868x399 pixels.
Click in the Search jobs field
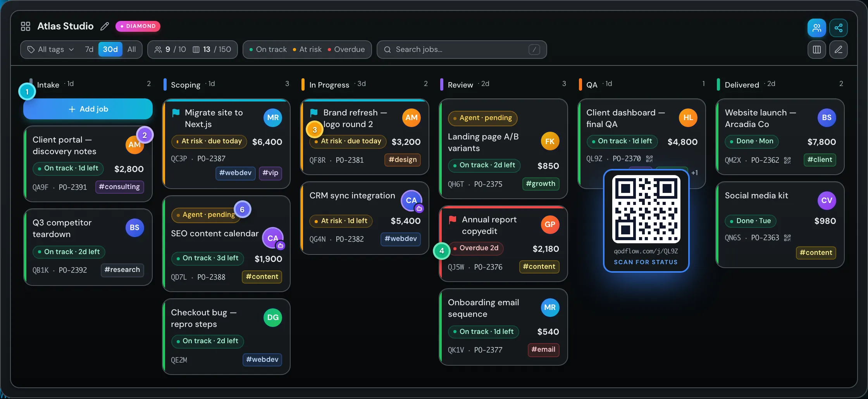pyautogui.click(x=462, y=50)
